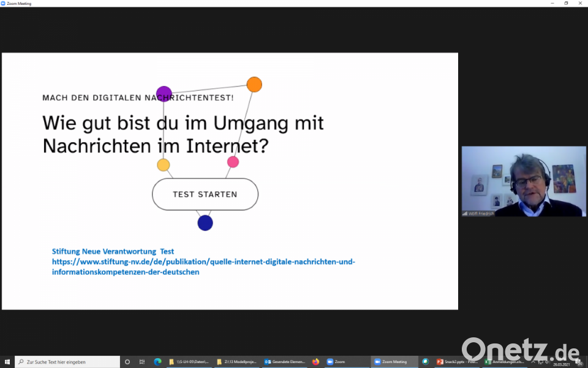The width and height of the screenshot is (588, 368).
Task: Open Task View from the taskbar
Action: tap(142, 362)
